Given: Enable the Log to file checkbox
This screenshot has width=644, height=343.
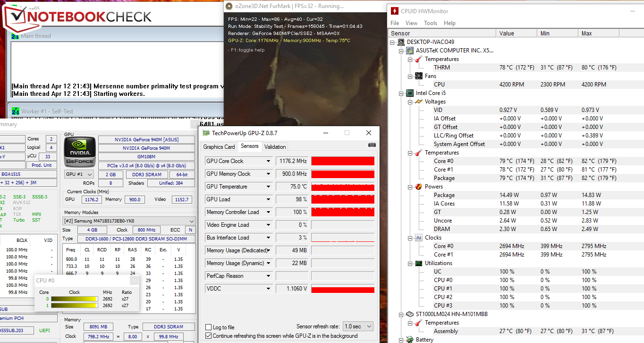Looking at the screenshot, I should (209, 327).
